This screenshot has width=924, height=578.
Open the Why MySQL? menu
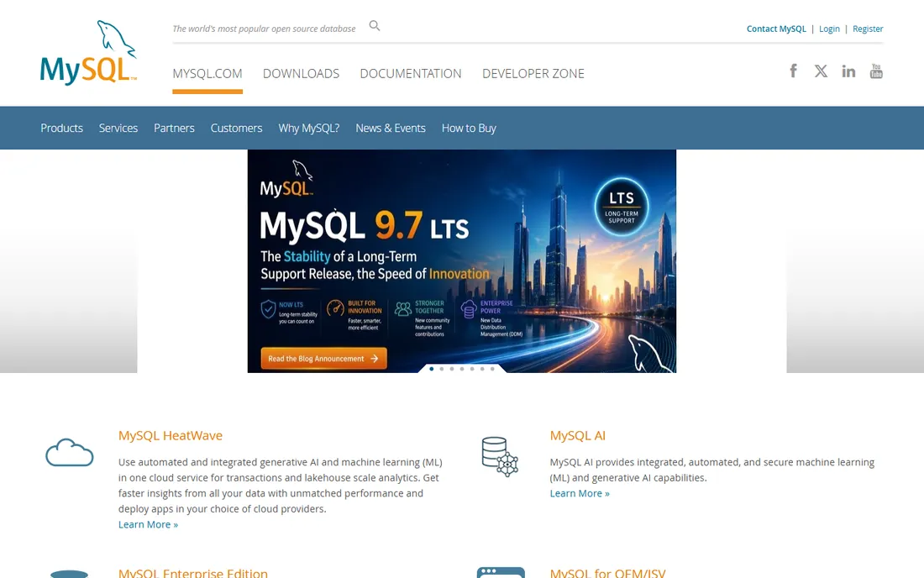pos(309,128)
